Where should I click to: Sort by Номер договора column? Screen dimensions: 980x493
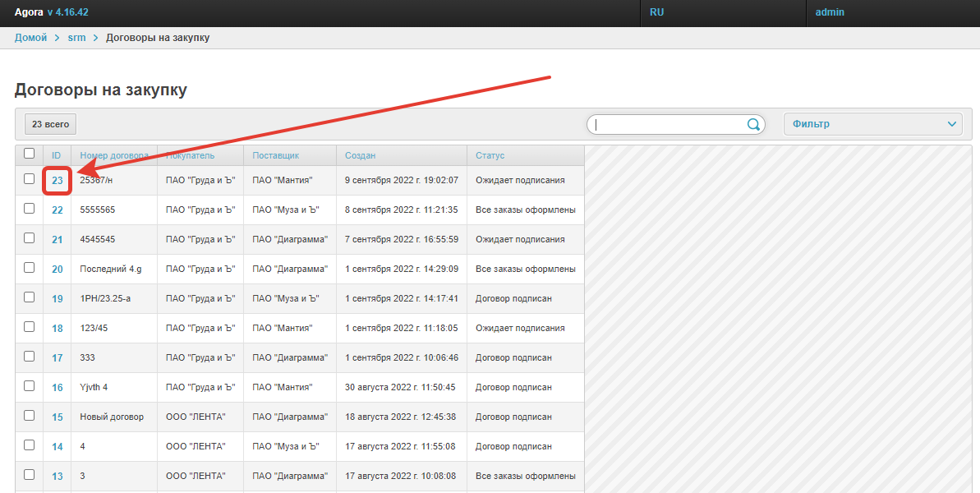click(114, 155)
